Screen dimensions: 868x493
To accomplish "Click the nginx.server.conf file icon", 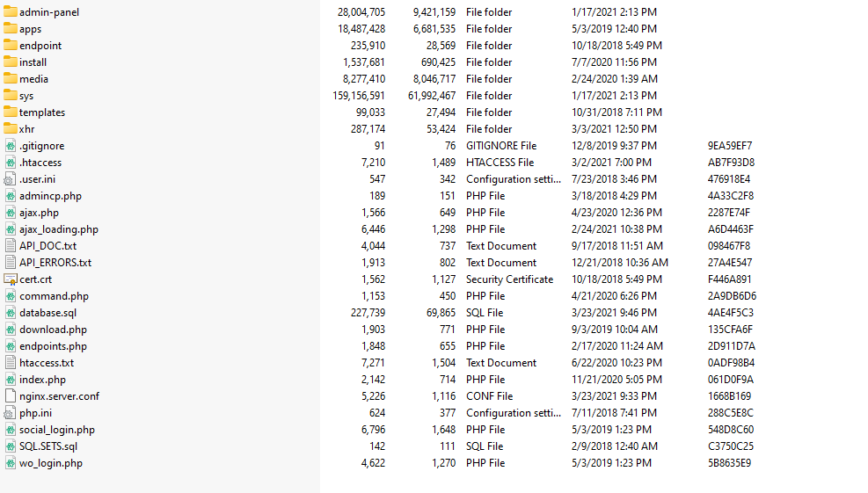I will [11, 396].
